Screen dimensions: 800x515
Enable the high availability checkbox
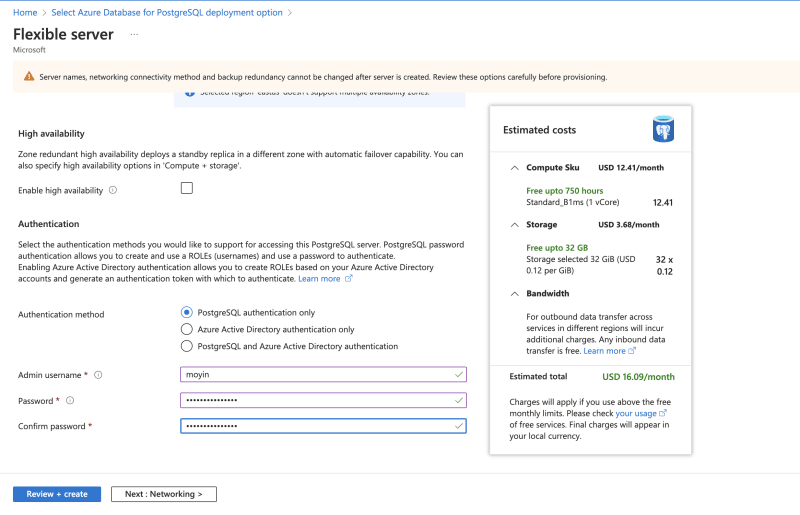(x=187, y=188)
